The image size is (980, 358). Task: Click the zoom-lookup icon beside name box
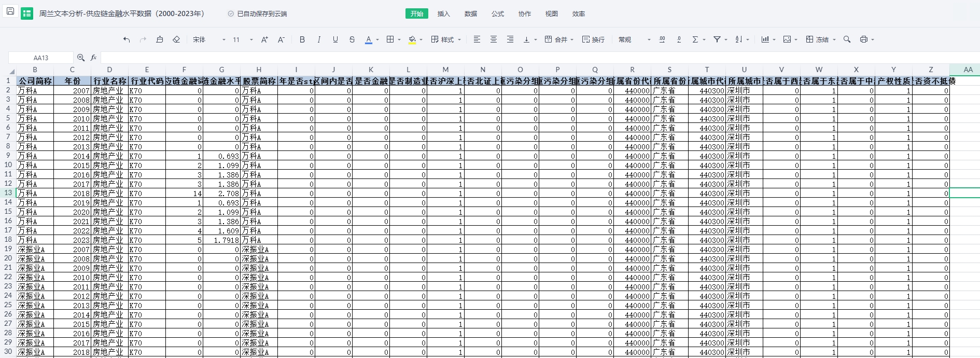(81, 58)
